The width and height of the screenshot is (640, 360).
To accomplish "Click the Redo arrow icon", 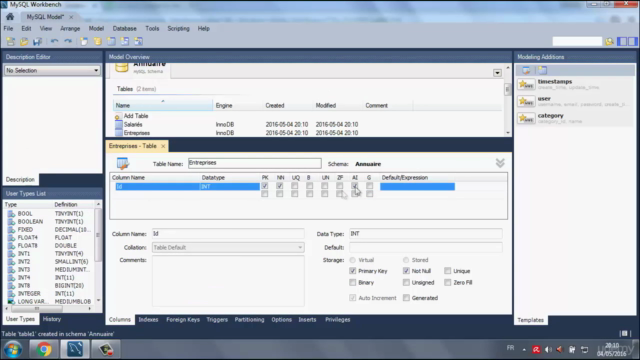I will [x=68, y=41].
